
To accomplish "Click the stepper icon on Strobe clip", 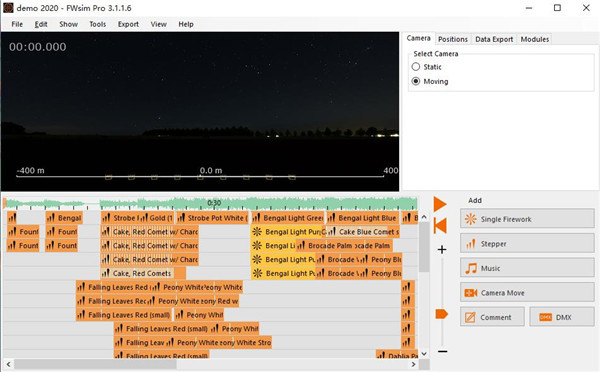I will pos(106,218).
